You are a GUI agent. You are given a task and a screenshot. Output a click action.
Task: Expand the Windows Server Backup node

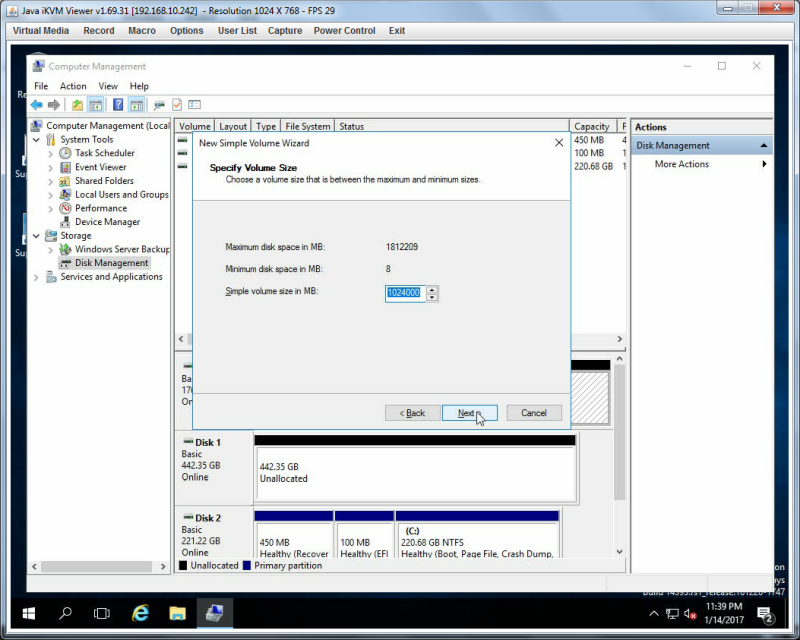50,249
